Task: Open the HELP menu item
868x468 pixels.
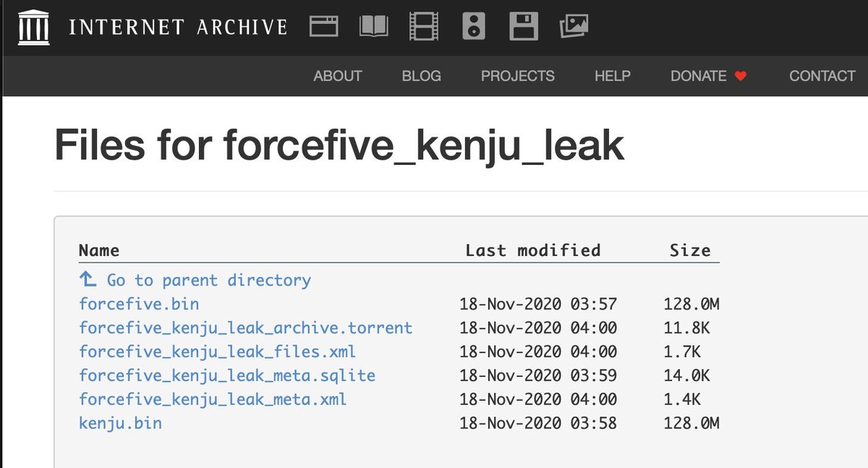Action: 613,76
